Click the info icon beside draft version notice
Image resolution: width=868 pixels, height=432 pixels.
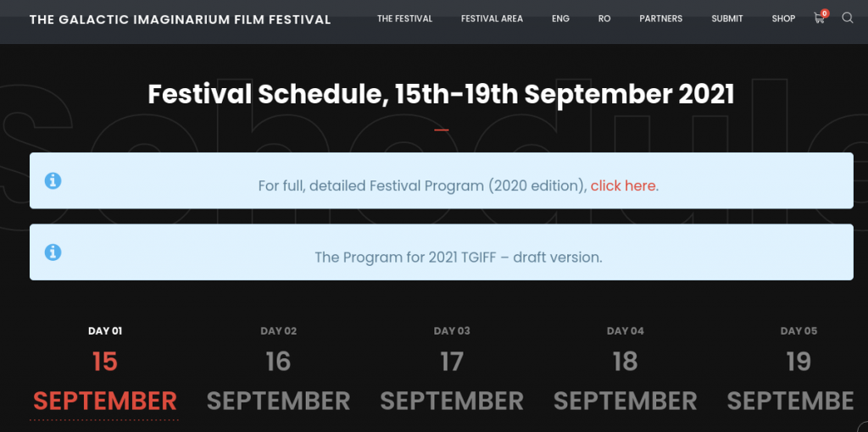[53, 252]
